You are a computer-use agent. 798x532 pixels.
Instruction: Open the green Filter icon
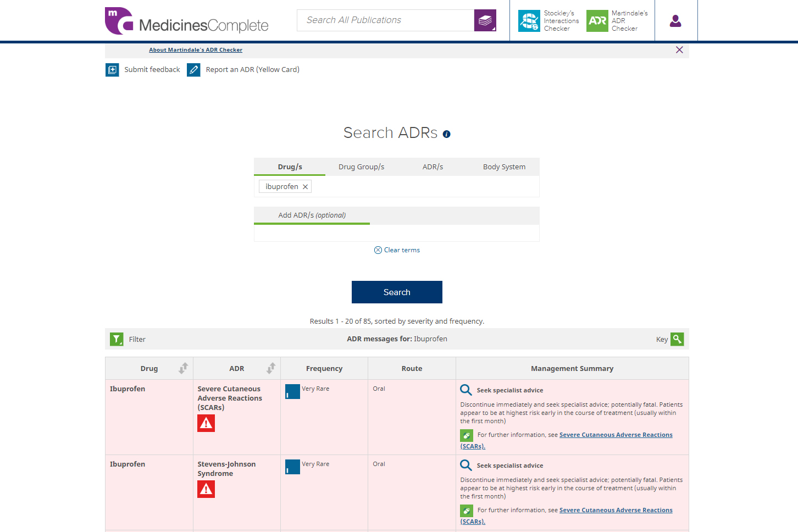(x=117, y=339)
